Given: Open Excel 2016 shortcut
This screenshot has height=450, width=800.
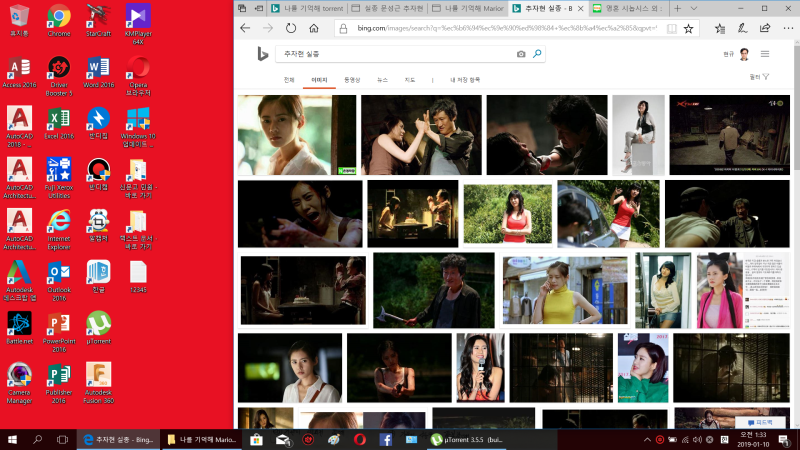Looking at the screenshot, I should click(x=59, y=123).
